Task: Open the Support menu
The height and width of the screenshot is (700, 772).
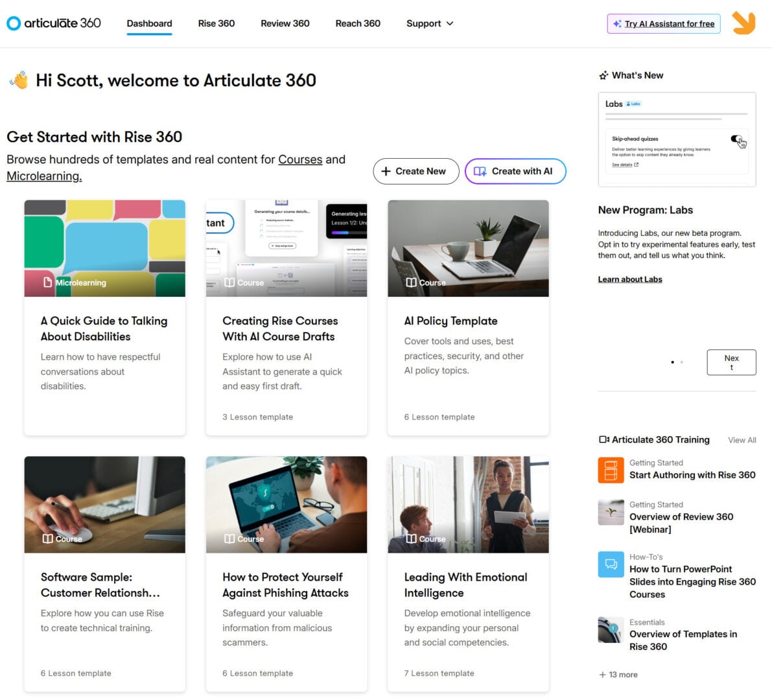Action: 430,23
